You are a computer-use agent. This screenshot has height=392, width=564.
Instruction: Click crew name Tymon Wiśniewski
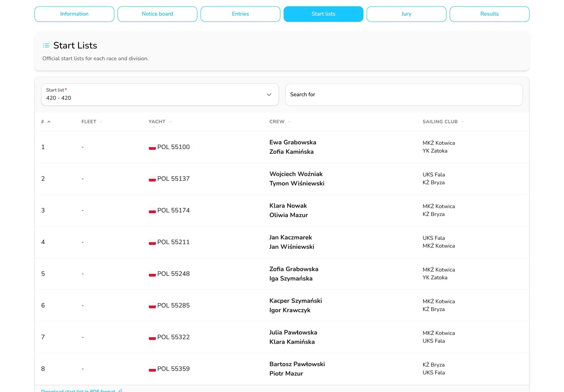click(297, 183)
